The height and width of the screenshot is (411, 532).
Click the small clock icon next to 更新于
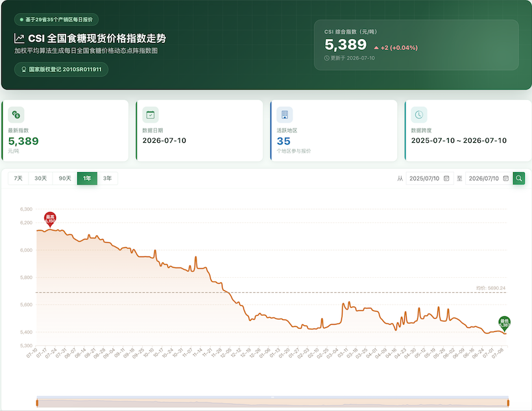coord(327,58)
